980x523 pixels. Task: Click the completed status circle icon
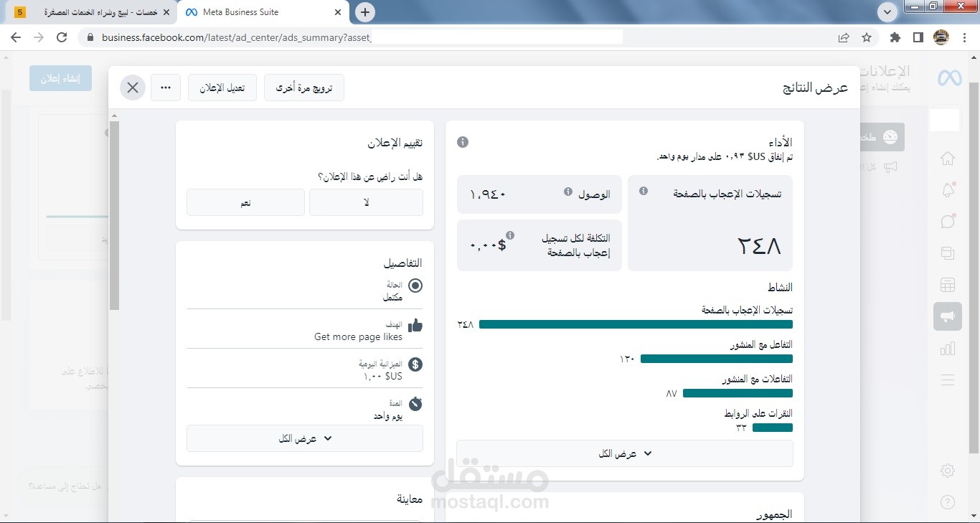pyautogui.click(x=415, y=286)
